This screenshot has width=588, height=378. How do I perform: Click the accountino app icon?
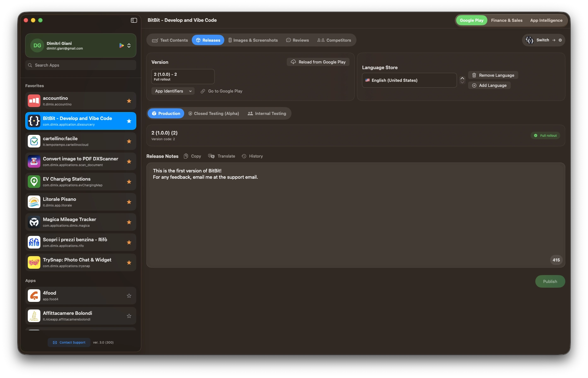[x=34, y=101]
